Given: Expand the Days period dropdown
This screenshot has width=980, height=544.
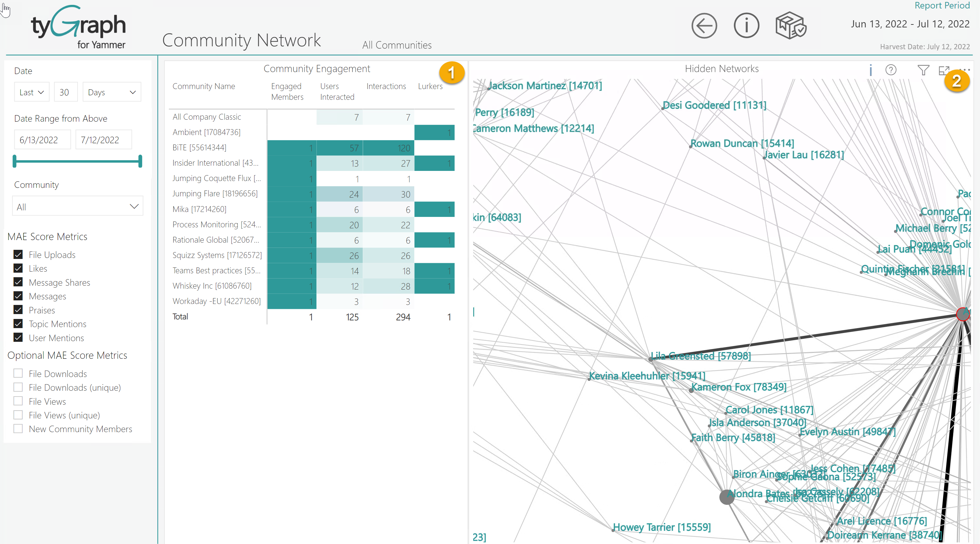Looking at the screenshot, I should tap(111, 92).
